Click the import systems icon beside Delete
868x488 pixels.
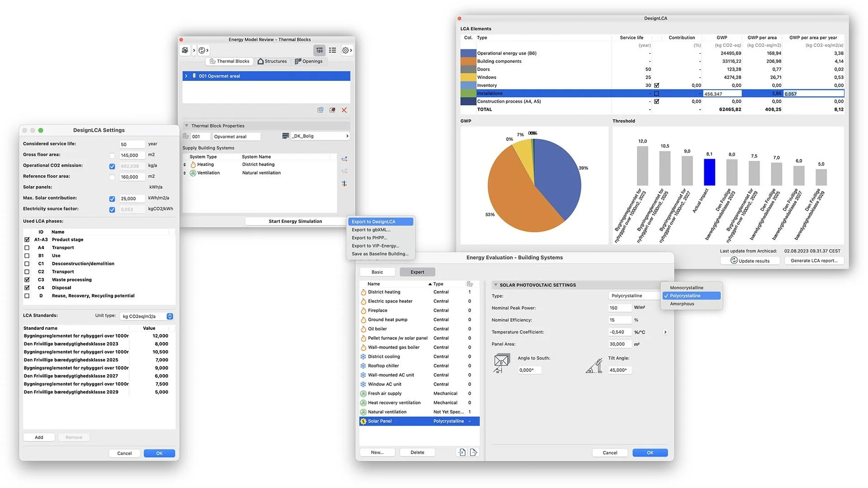tap(462, 452)
